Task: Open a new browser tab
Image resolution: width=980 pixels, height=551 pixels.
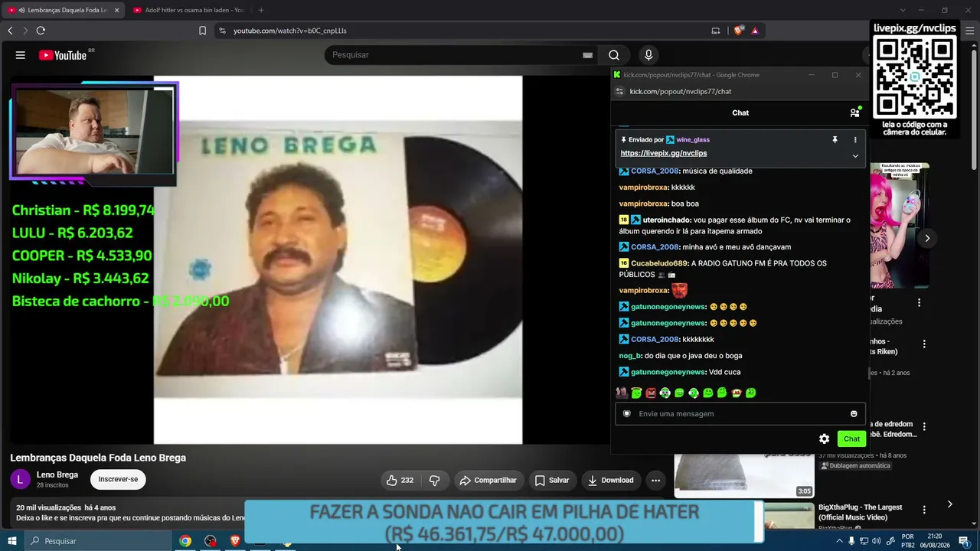Action: (x=261, y=10)
